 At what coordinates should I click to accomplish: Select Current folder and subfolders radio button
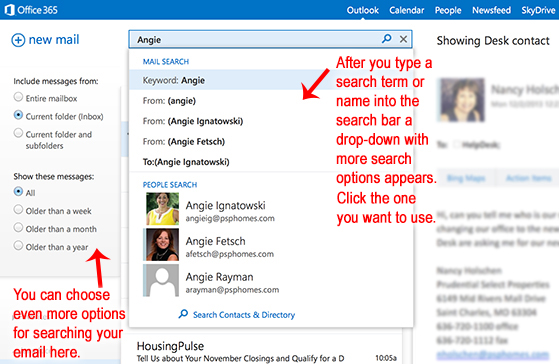18,133
